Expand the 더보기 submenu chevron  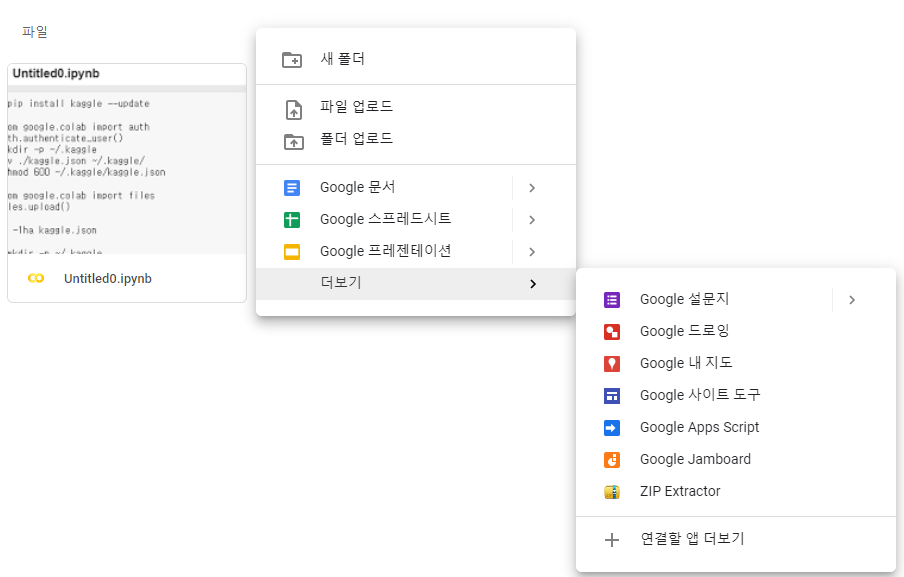[x=532, y=283]
